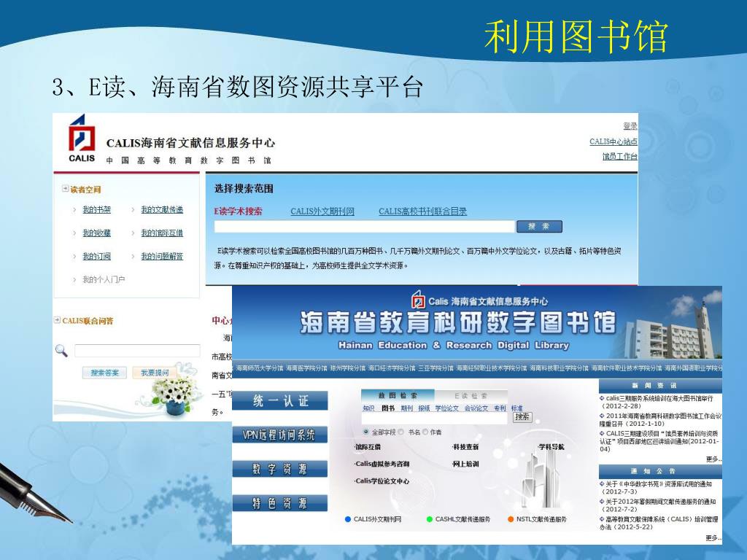The height and width of the screenshot is (560, 747).
Task: Open the 馆员工作台 link
Action: tap(620, 157)
